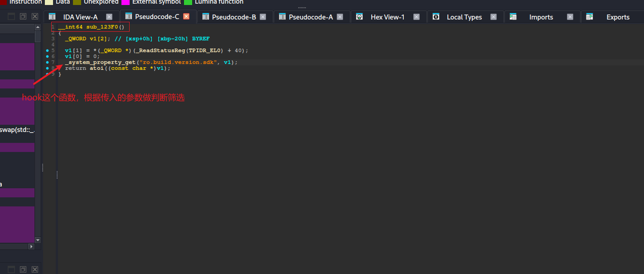Click the Exports tab icon

[590, 17]
